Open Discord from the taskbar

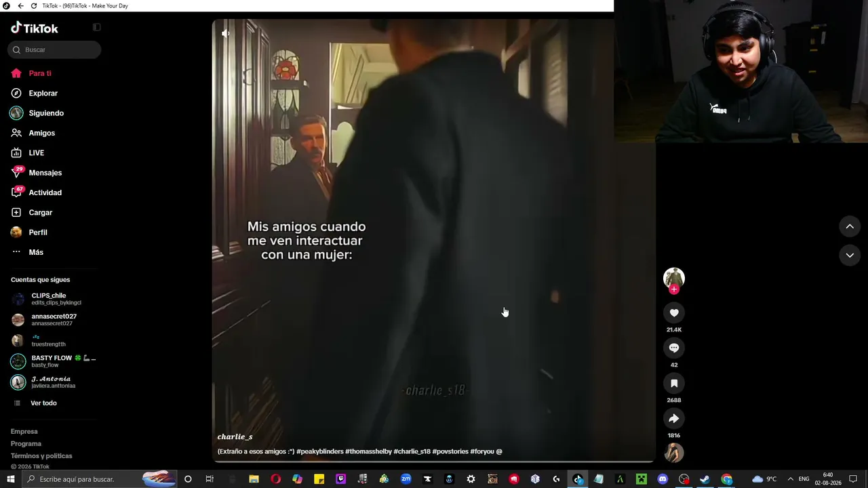[x=663, y=479]
